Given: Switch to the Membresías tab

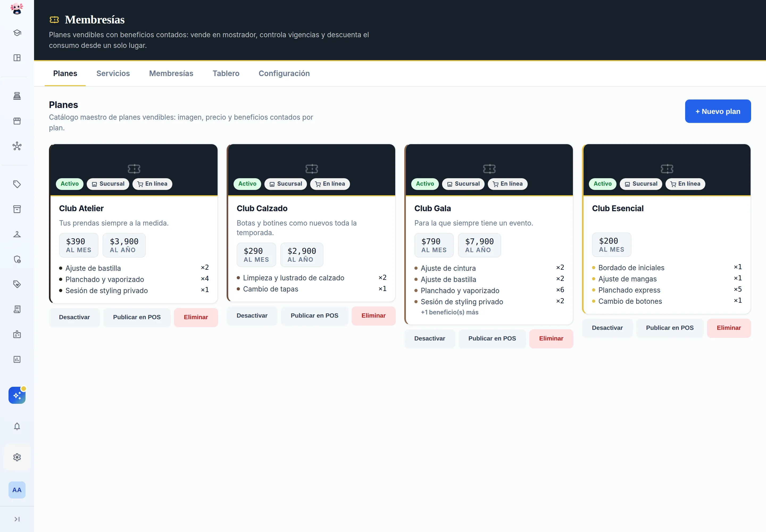Looking at the screenshot, I should [x=171, y=73].
